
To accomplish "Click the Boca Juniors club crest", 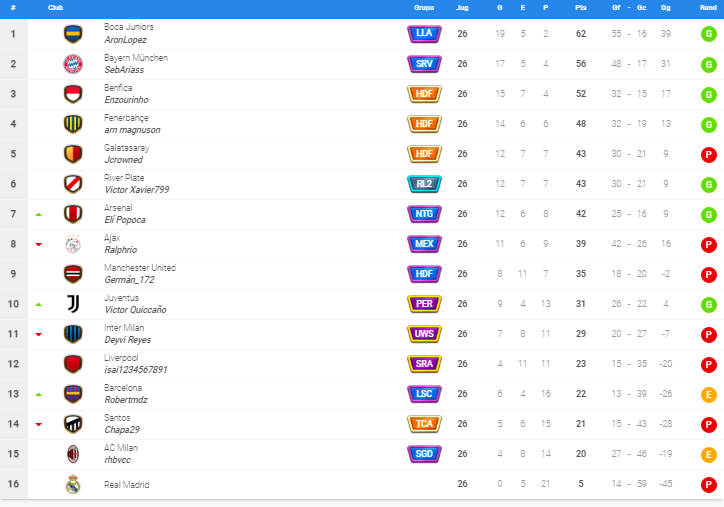I will pyautogui.click(x=73, y=34).
